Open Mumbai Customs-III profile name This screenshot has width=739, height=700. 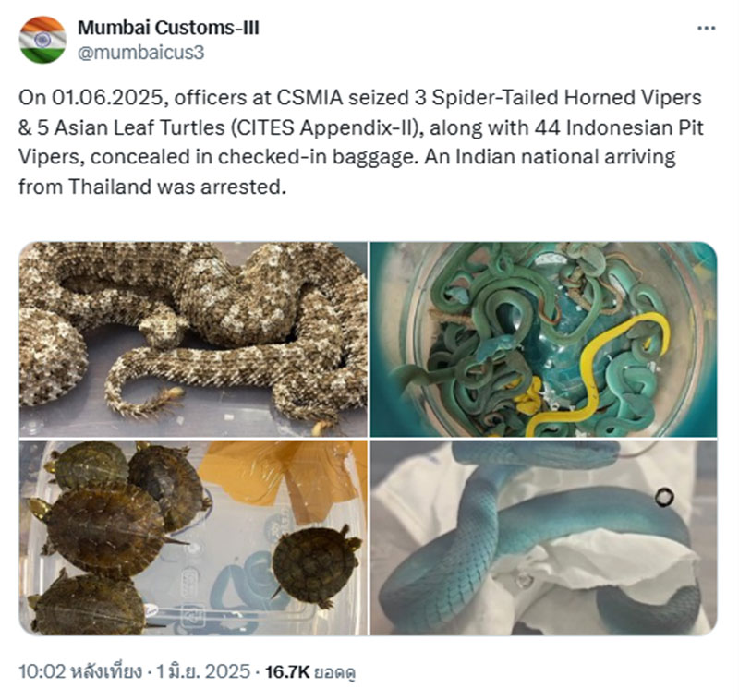[168, 28]
